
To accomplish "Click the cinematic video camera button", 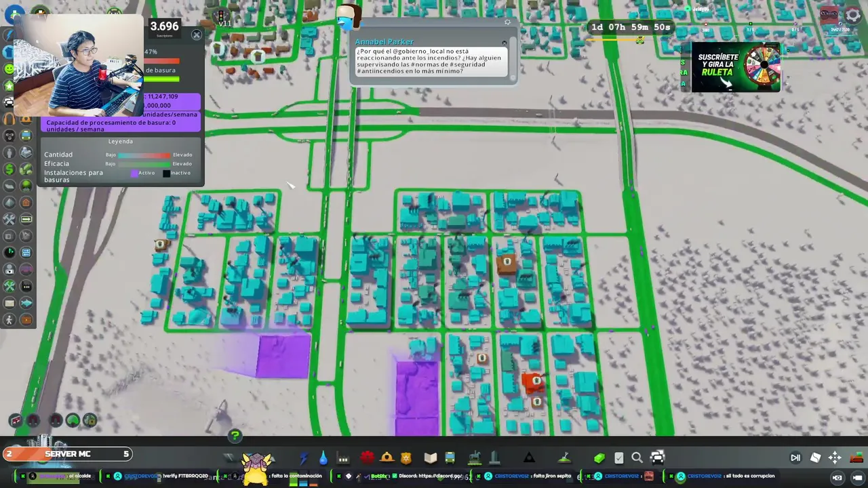I will point(858,477).
